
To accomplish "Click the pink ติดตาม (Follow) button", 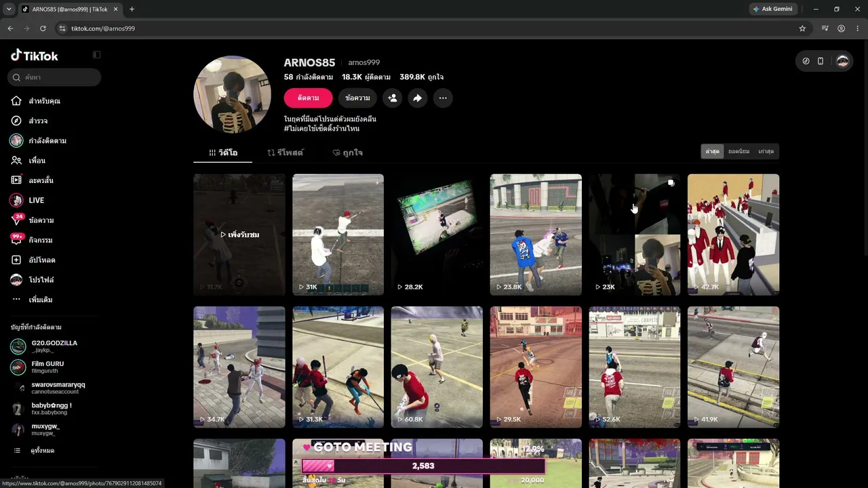I will click(308, 98).
